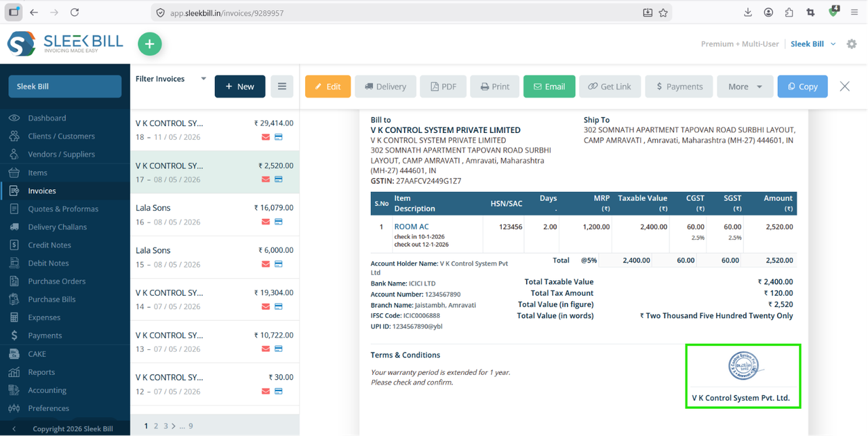Select V K Control invoice ₹ 29,414.00

tap(214, 130)
